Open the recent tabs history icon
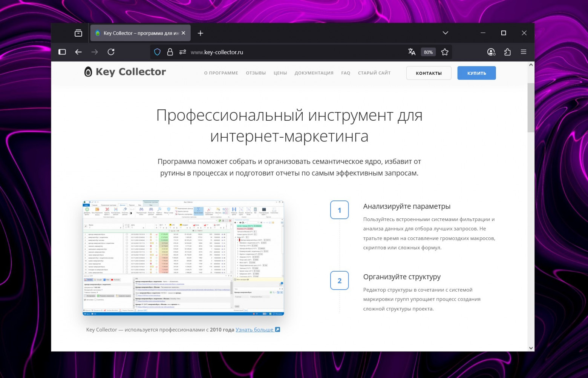The width and height of the screenshot is (588, 378). tap(78, 33)
